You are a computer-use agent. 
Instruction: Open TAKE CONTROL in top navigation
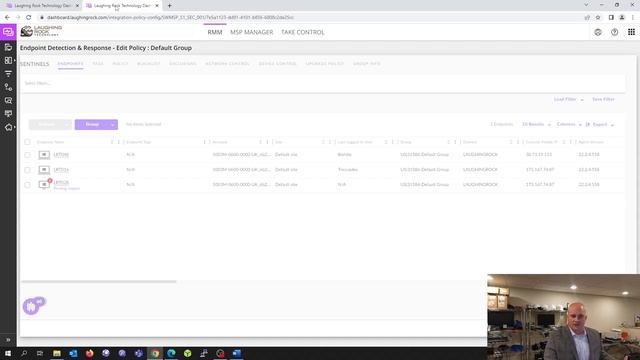302,32
